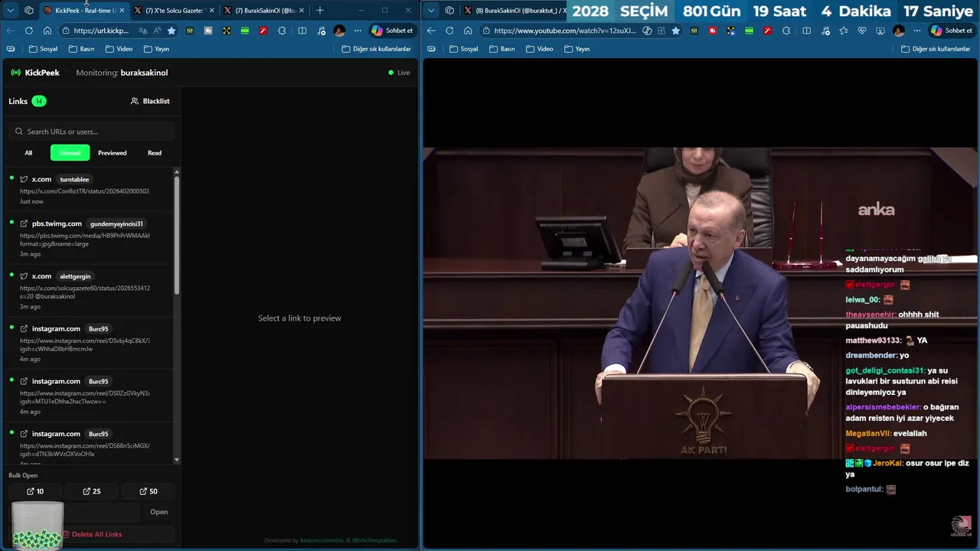This screenshot has width=980, height=551.
Task: Click translate icon in left address bar
Action: pyautogui.click(x=143, y=31)
